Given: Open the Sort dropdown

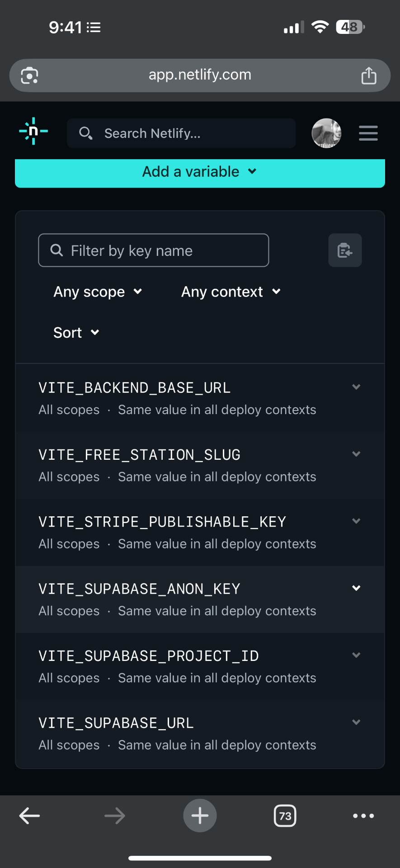Looking at the screenshot, I should tap(76, 333).
